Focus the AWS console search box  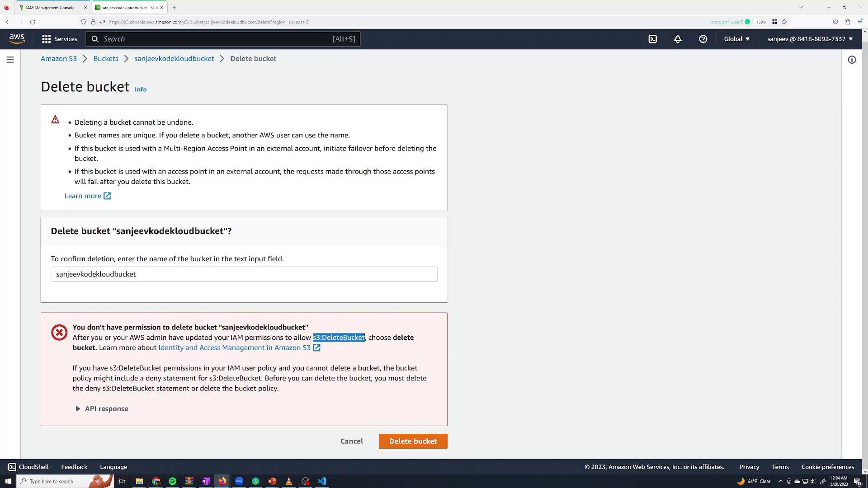pos(223,39)
